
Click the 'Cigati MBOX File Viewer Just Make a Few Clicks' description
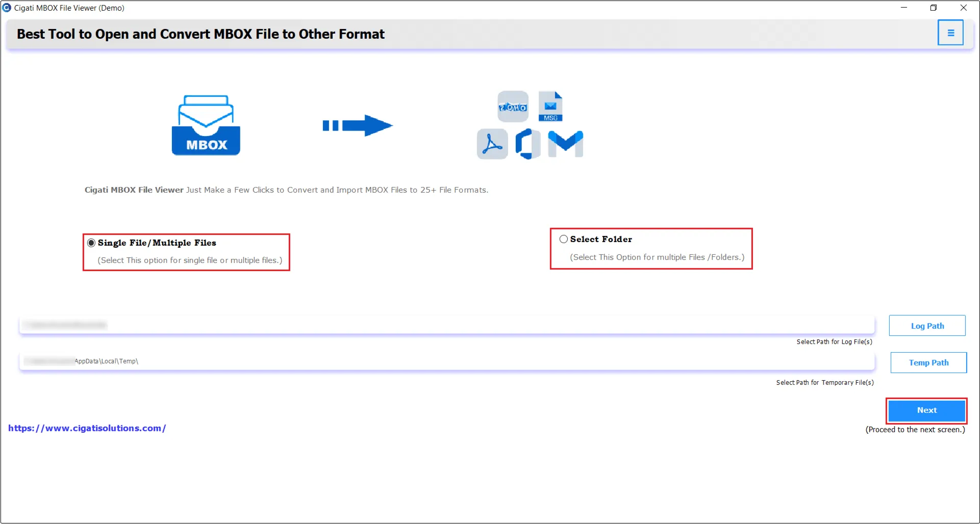coord(286,190)
